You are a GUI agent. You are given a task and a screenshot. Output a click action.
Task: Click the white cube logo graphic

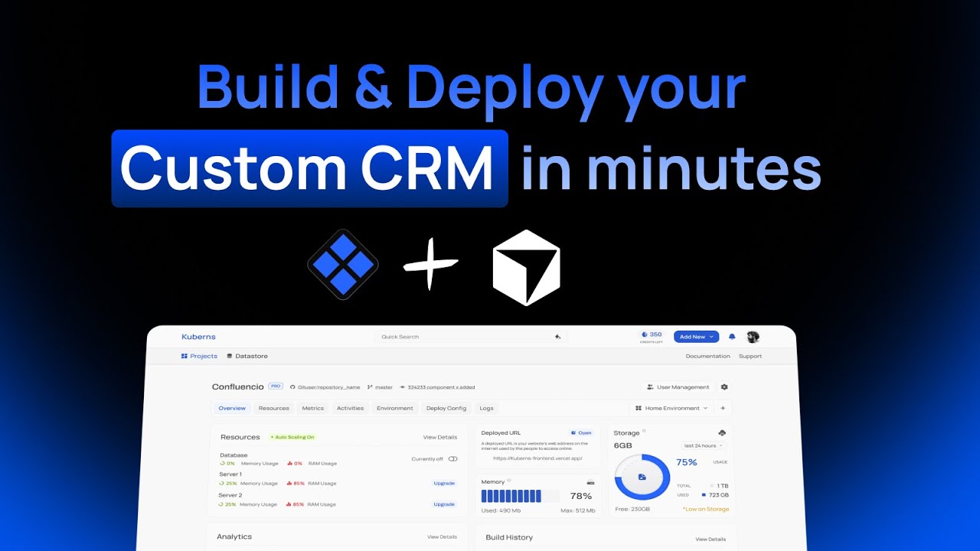tap(526, 268)
